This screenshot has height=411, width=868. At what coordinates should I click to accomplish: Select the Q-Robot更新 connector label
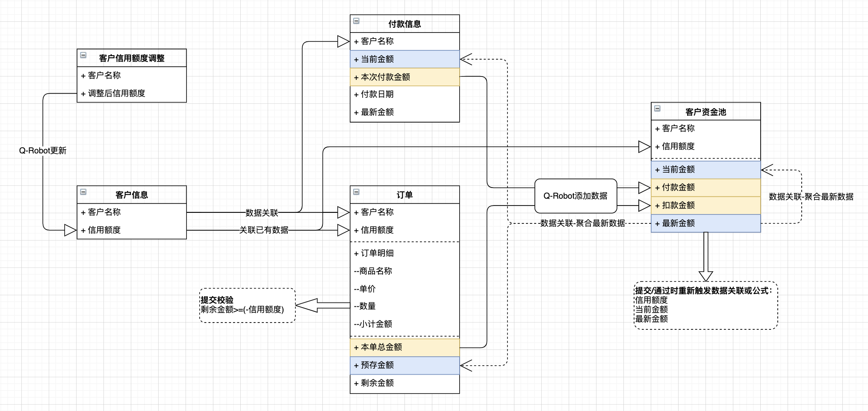tap(43, 150)
